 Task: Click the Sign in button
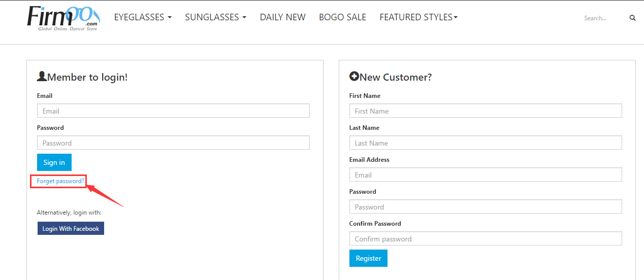click(x=54, y=162)
